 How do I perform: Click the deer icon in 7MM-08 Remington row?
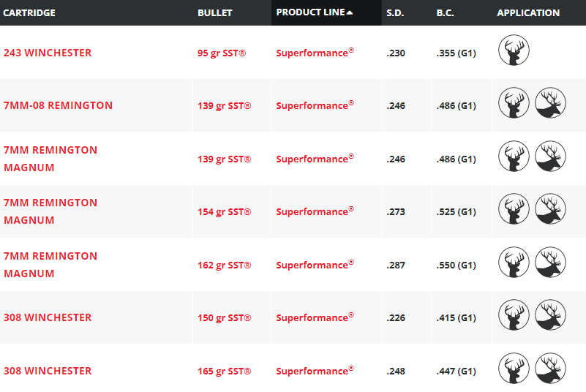coord(514,103)
